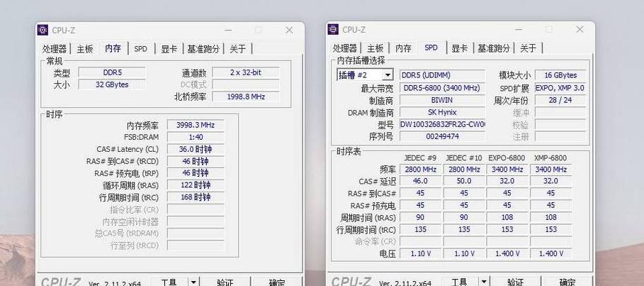The height and width of the screenshot is (286, 644).
Task: Open 基准跑分 tab in left CPU-Z window
Action: pyautogui.click(x=203, y=49)
